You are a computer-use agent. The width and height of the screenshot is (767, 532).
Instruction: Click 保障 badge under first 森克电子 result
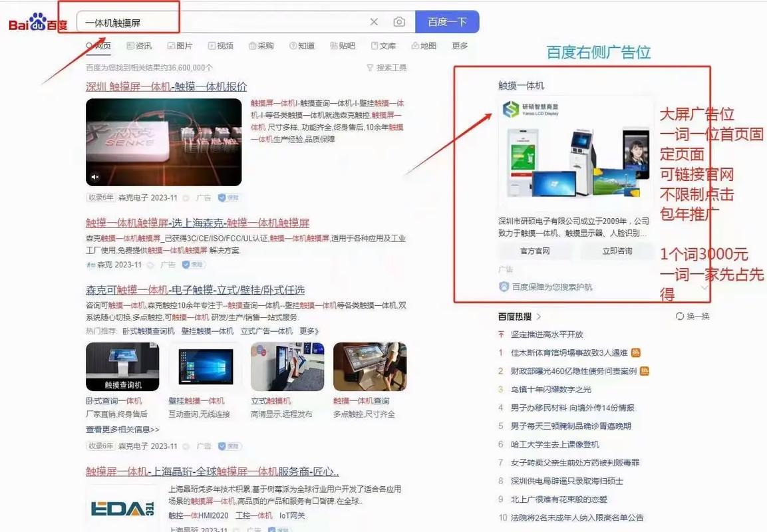point(229,198)
